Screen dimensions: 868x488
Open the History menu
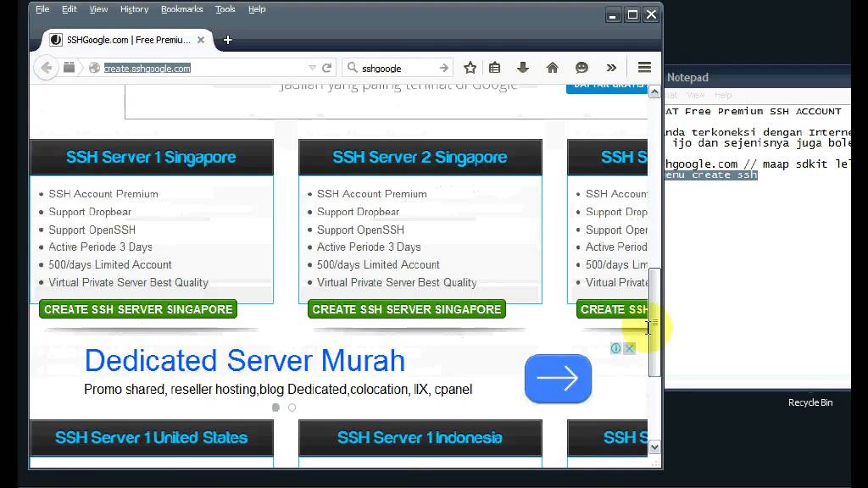(x=135, y=8)
